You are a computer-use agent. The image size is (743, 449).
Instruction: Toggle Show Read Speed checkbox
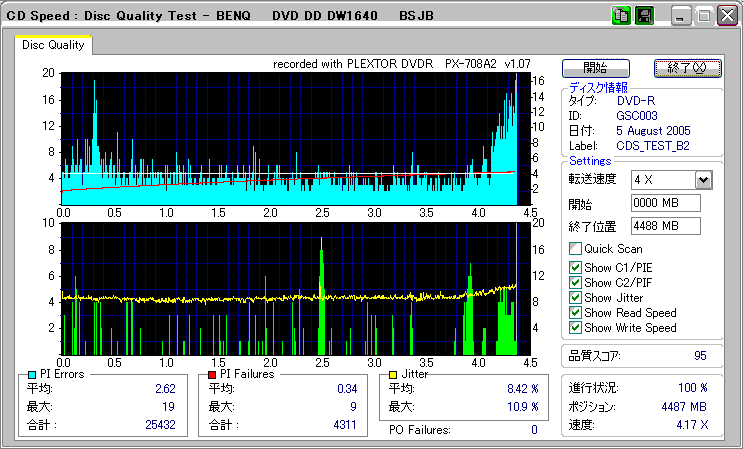(x=575, y=313)
